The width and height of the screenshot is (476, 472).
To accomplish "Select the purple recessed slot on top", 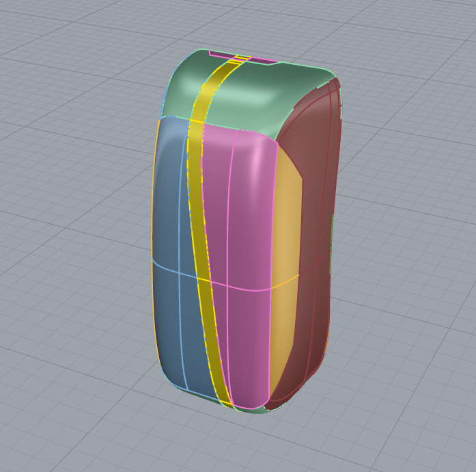I will pyautogui.click(x=243, y=57).
